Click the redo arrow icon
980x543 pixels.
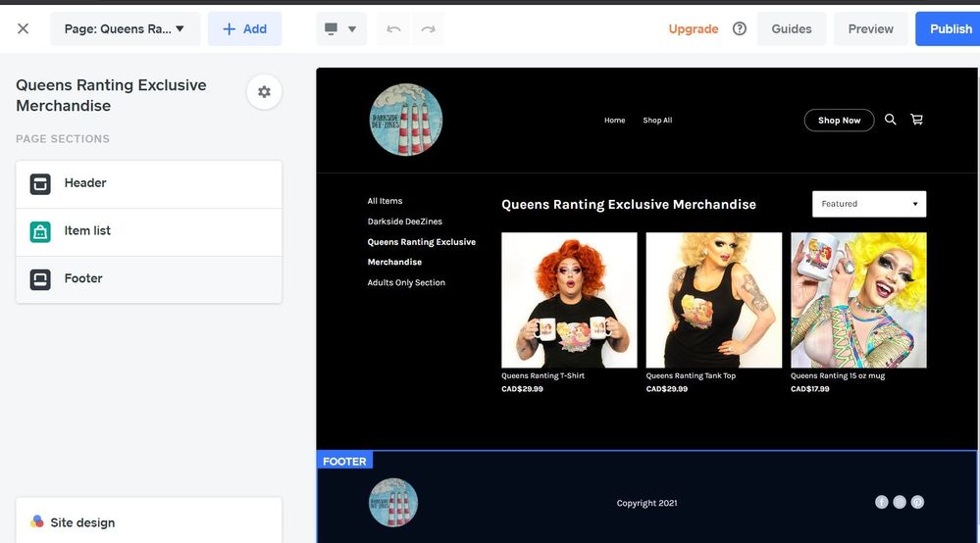pyautogui.click(x=428, y=29)
